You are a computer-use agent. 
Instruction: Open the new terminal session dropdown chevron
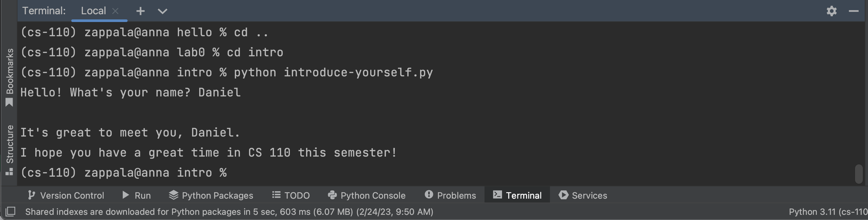[x=162, y=11]
